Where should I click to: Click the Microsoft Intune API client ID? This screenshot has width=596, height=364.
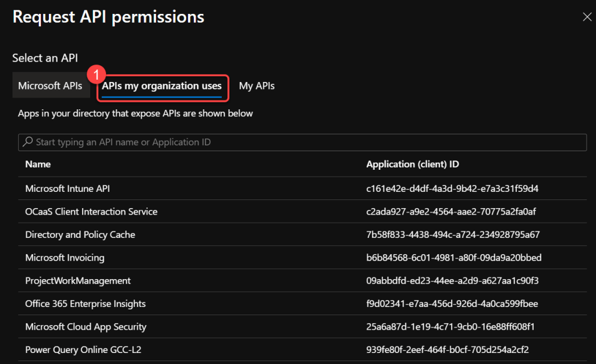tap(452, 188)
